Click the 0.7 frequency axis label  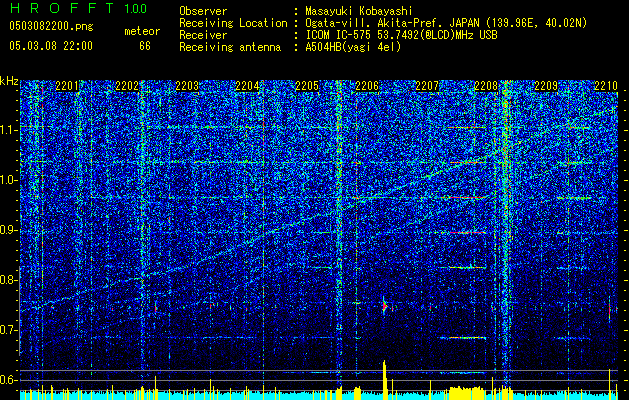8,330
